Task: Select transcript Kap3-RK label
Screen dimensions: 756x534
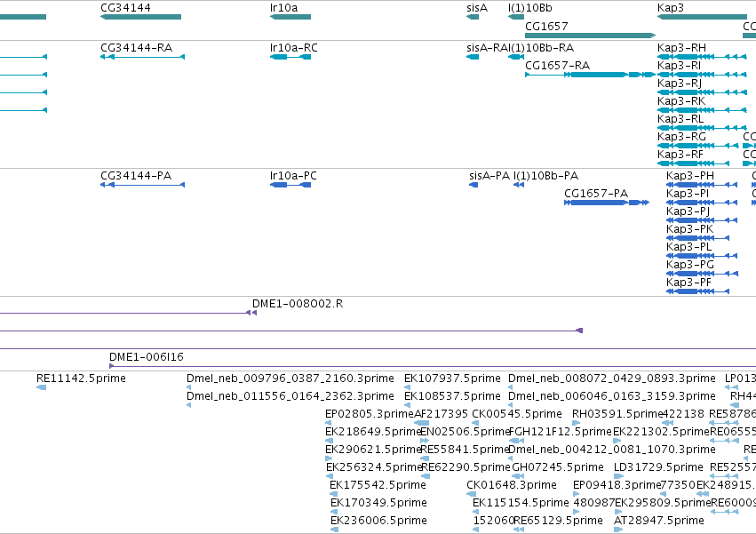Action: (680, 100)
